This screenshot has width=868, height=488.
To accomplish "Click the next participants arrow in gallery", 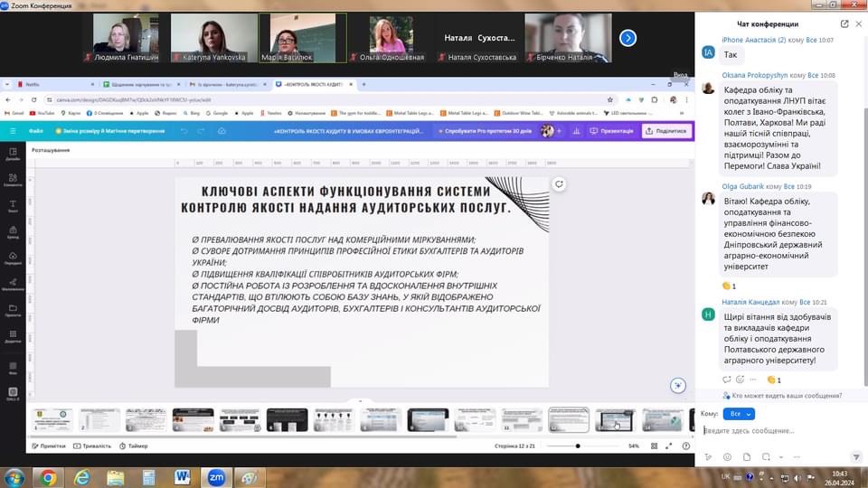I will pyautogui.click(x=627, y=38).
